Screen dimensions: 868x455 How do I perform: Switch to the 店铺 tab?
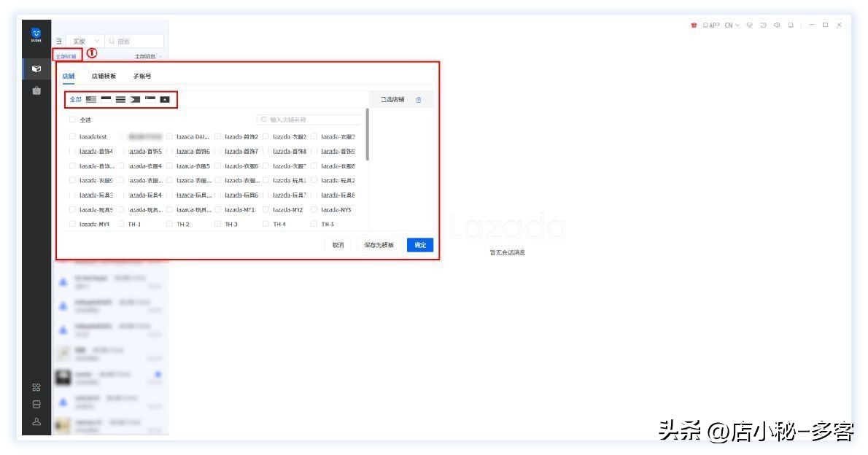click(69, 77)
